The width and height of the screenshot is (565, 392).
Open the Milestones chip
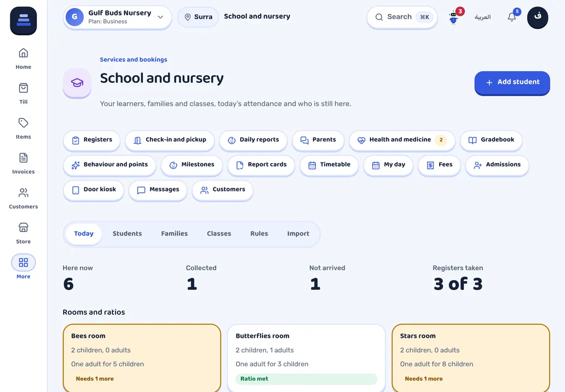192,165
